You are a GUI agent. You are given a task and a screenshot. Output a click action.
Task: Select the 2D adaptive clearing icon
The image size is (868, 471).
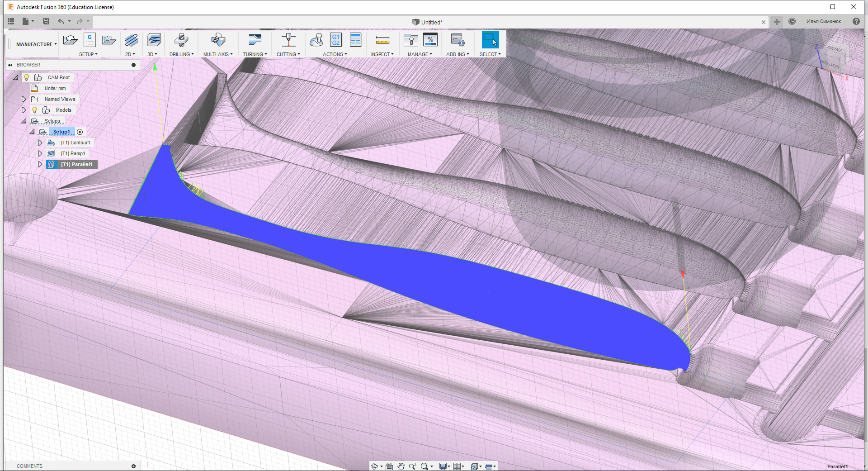[131, 40]
